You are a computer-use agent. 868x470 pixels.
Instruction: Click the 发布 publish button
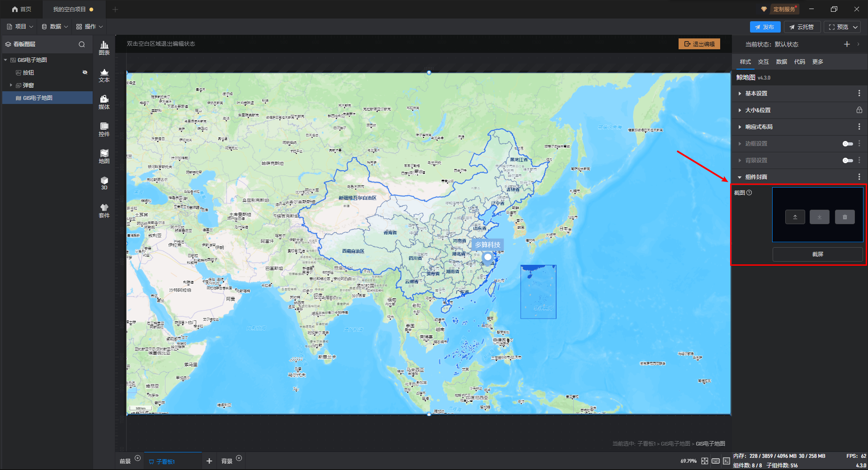(765, 27)
